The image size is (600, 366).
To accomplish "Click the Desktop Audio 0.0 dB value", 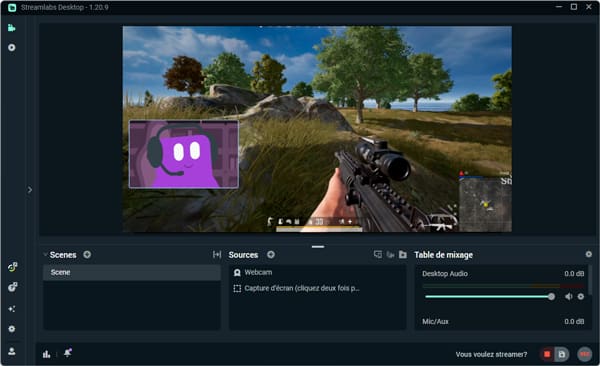I will click(574, 274).
